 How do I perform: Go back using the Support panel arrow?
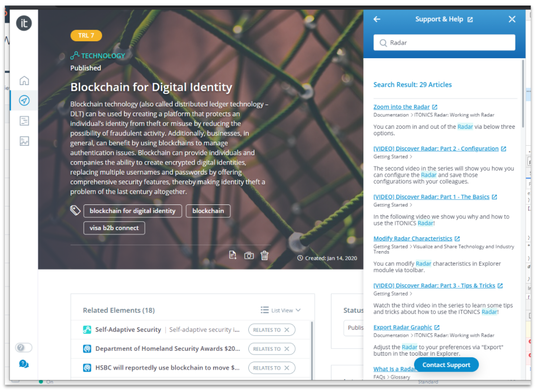click(377, 19)
